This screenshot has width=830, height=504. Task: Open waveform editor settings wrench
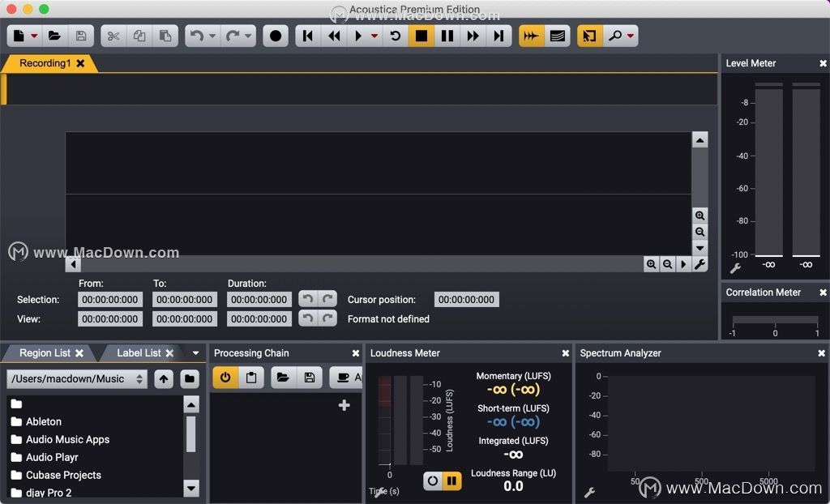[700, 264]
